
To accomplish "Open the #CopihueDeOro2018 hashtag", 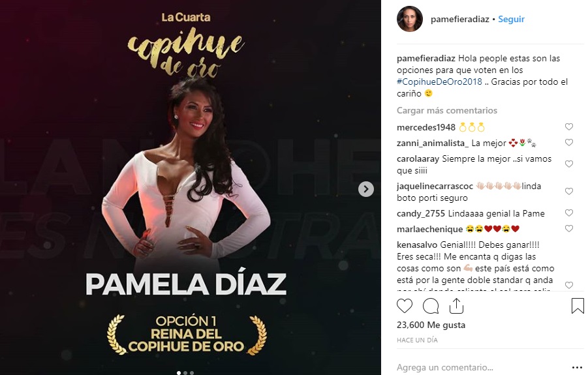I will pyautogui.click(x=439, y=82).
